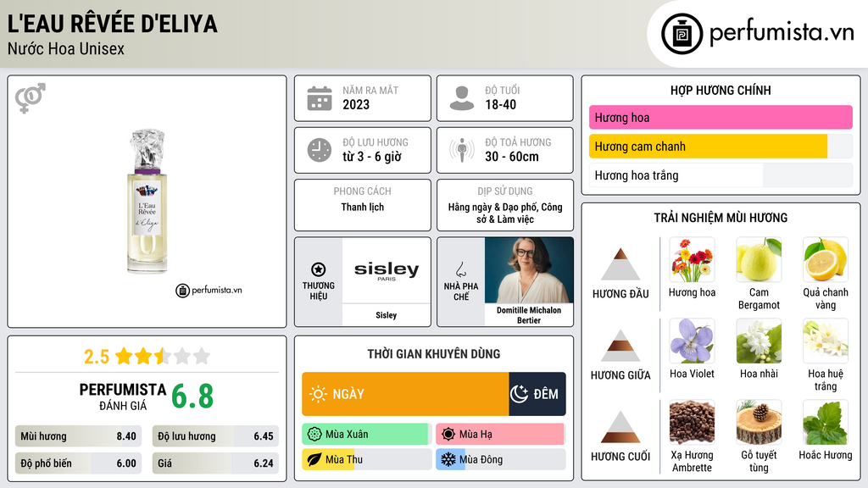Click the Trải nghiệm mùi hương heading
This screenshot has width=868, height=488.
click(x=721, y=218)
